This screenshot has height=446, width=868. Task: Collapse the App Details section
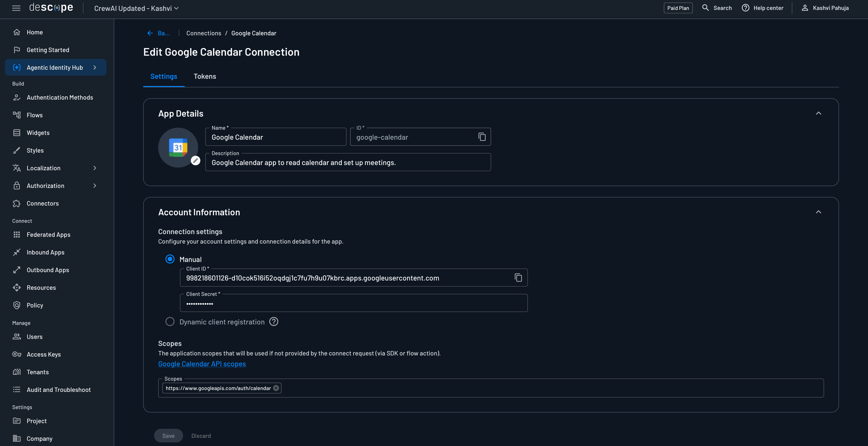pyautogui.click(x=818, y=113)
